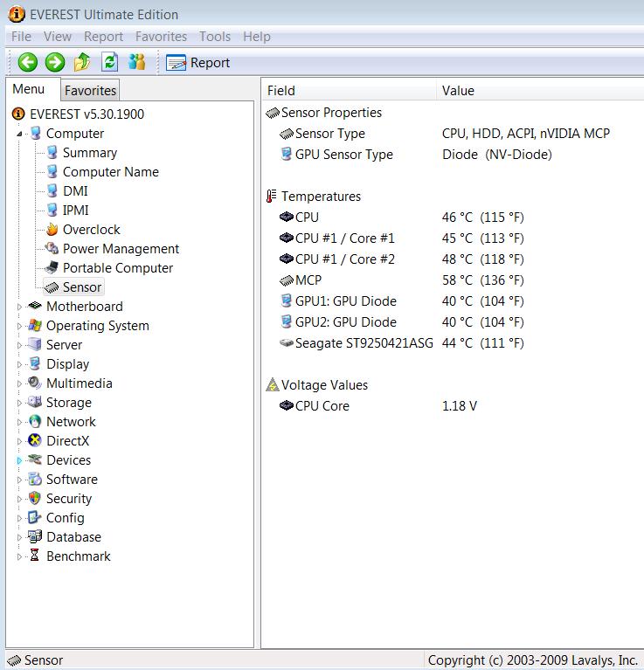This screenshot has width=644, height=670.
Task: Open the Favorites menu in the menu bar
Action: point(161,37)
